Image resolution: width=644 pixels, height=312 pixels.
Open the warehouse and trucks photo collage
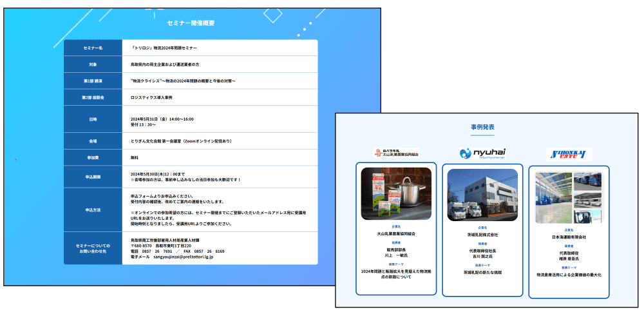[569, 198]
